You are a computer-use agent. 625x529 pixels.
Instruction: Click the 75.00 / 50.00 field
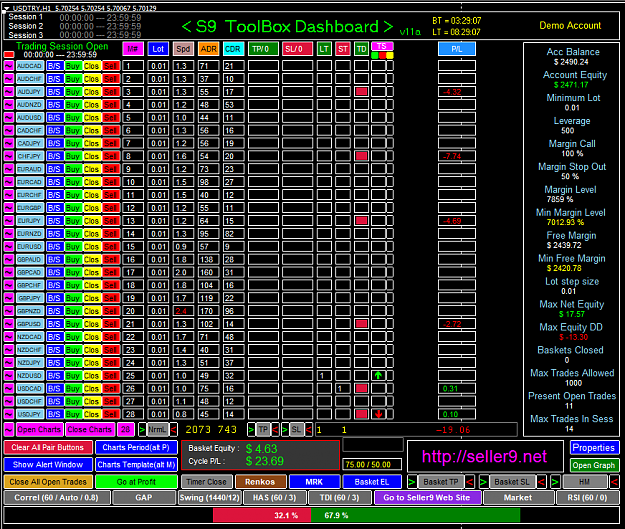click(x=372, y=464)
